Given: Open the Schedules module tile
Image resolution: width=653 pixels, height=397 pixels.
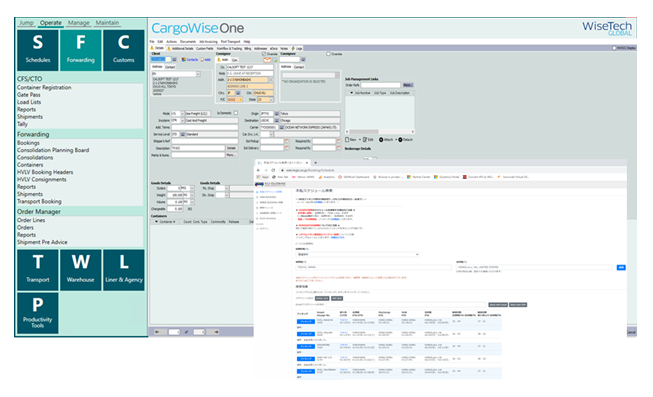Looking at the screenshot, I should 37,50.
